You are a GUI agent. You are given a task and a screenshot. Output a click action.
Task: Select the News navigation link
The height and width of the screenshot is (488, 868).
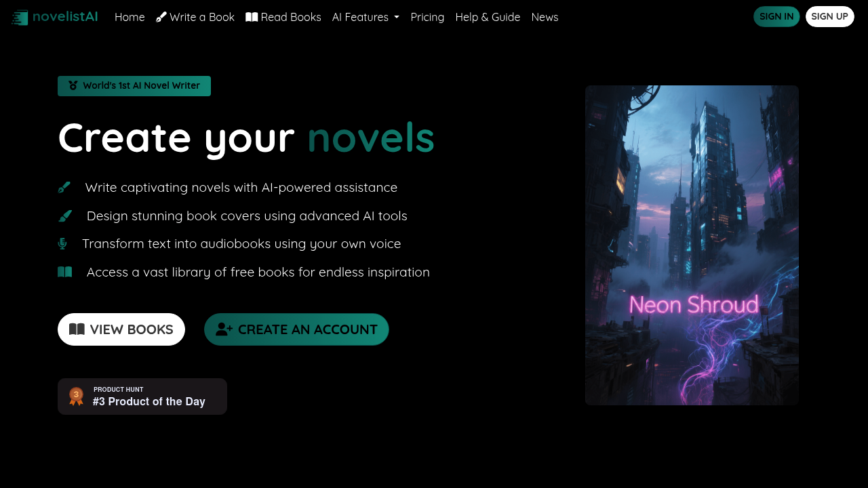click(545, 17)
